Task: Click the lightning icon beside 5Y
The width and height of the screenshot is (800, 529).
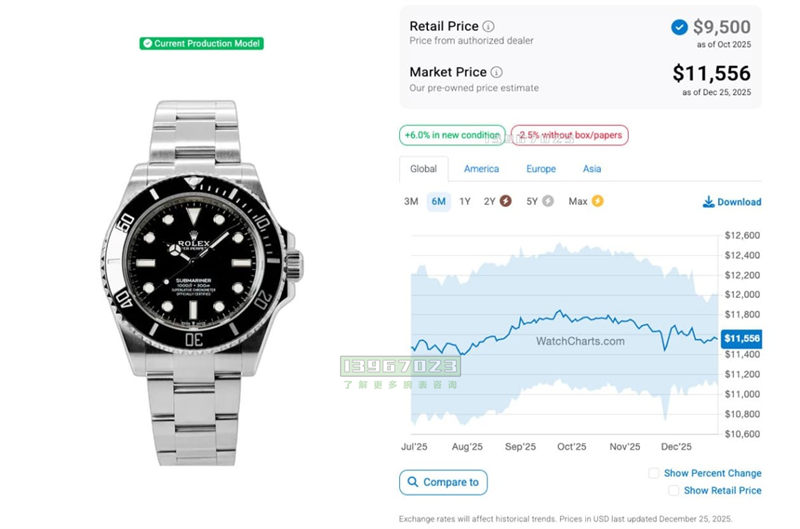Action: click(547, 201)
